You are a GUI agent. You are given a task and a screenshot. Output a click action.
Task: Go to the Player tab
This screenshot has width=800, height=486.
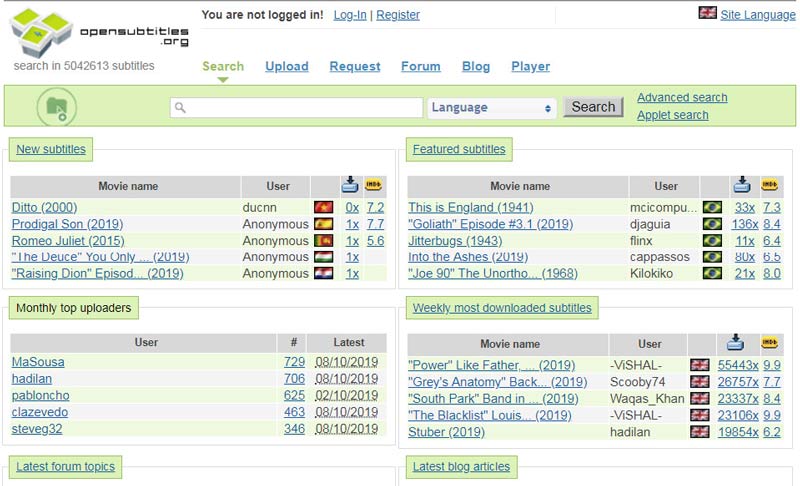[x=530, y=66]
